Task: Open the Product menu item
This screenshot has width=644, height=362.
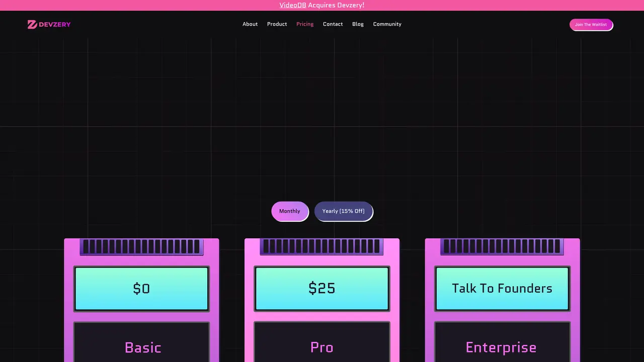Action: coord(277,24)
